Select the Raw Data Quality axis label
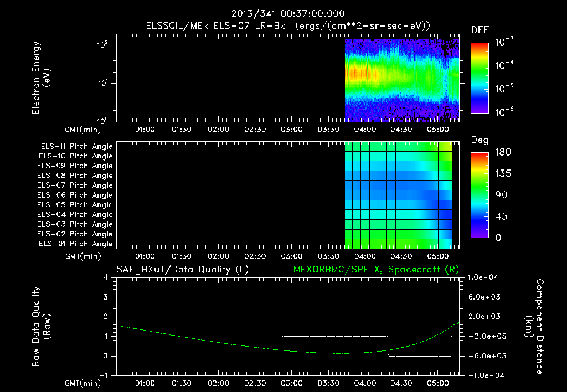Viewport: 567px width, 392px height. (41, 326)
